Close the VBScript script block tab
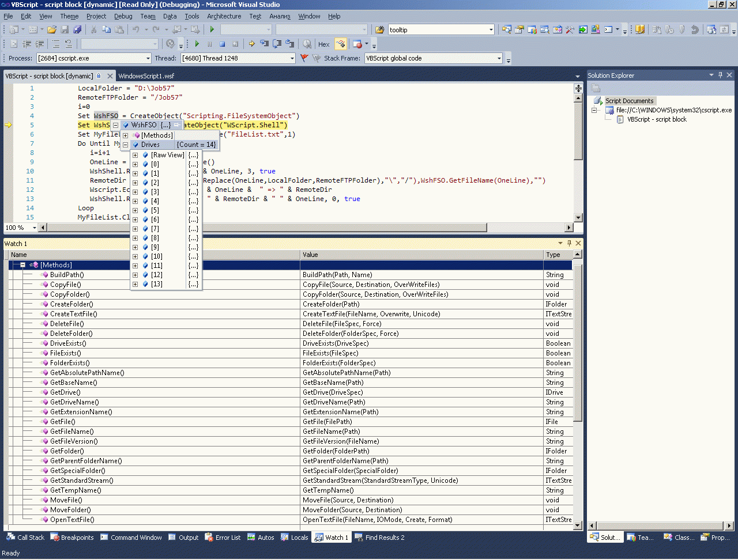 coord(110,76)
